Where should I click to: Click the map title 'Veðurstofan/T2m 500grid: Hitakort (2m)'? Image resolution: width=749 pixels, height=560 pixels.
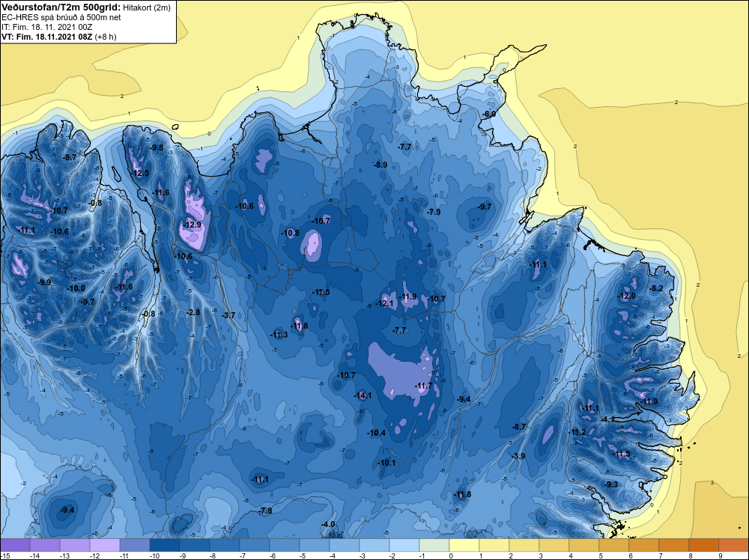86,7
